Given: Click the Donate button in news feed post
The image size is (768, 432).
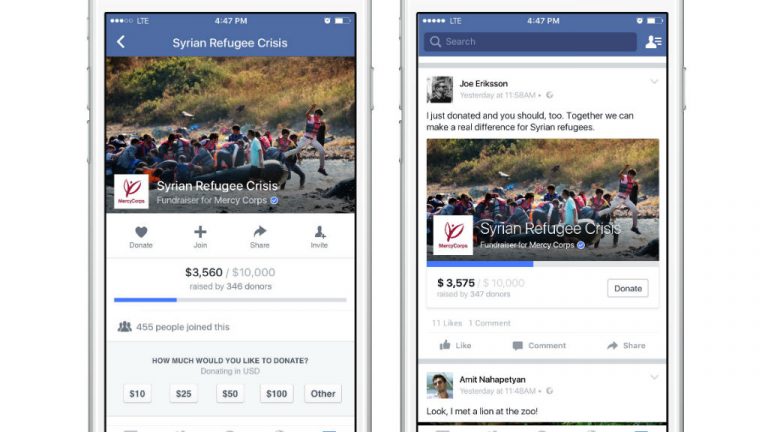Looking at the screenshot, I should coord(628,288).
